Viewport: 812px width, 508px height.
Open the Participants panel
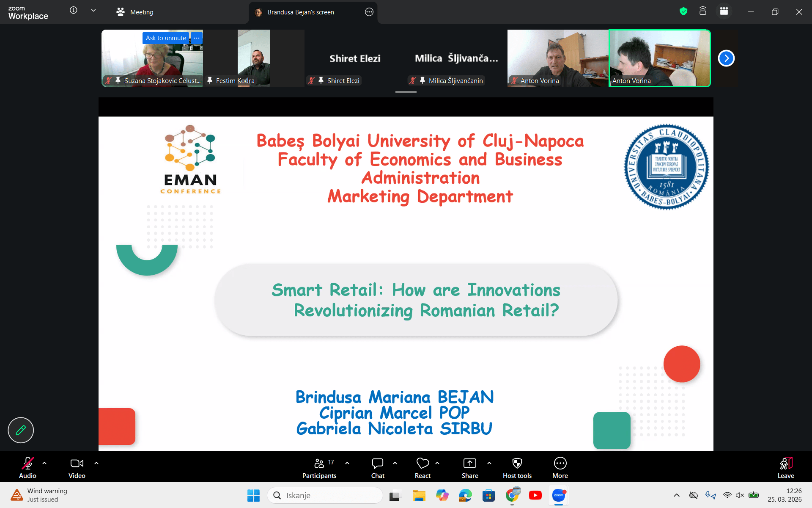(319, 468)
